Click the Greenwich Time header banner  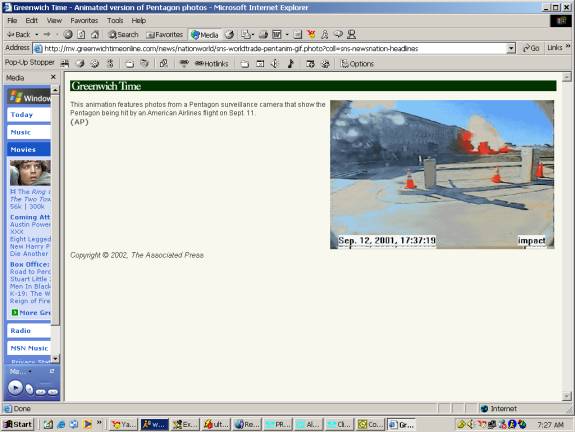(x=313, y=86)
